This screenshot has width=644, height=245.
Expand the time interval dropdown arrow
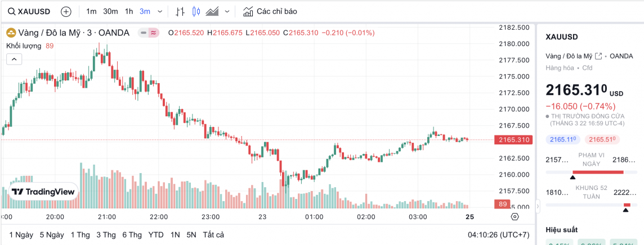[x=160, y=11]
